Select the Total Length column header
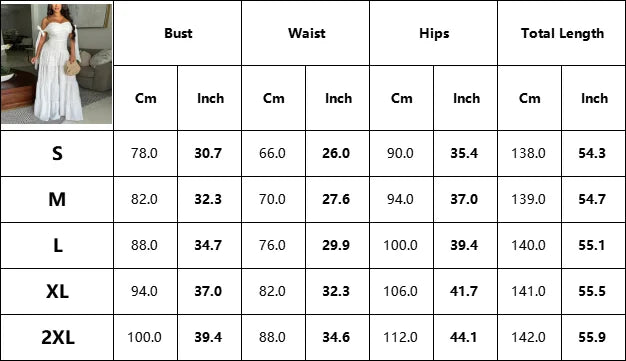This screenshot has width=626, height=361. [x=562, y=33]
